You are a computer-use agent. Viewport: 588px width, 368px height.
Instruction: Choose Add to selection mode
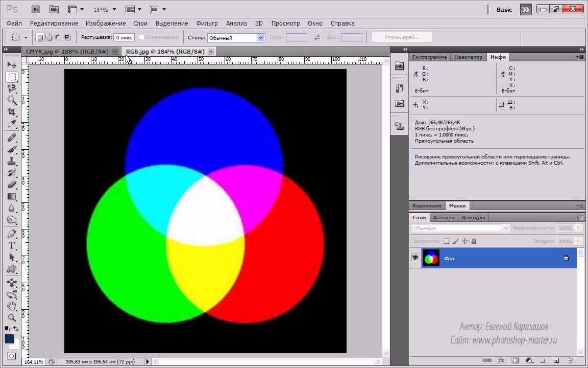pos(48,37)
